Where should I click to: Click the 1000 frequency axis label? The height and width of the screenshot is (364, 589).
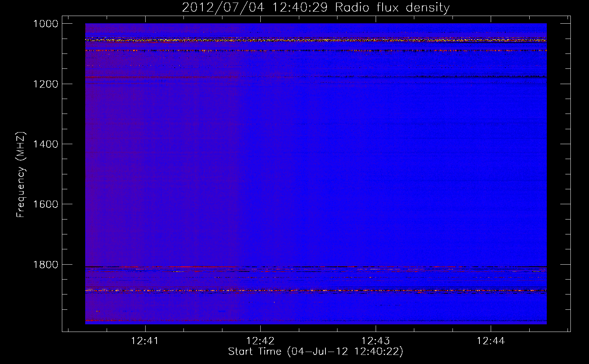[x=46, y=24]
